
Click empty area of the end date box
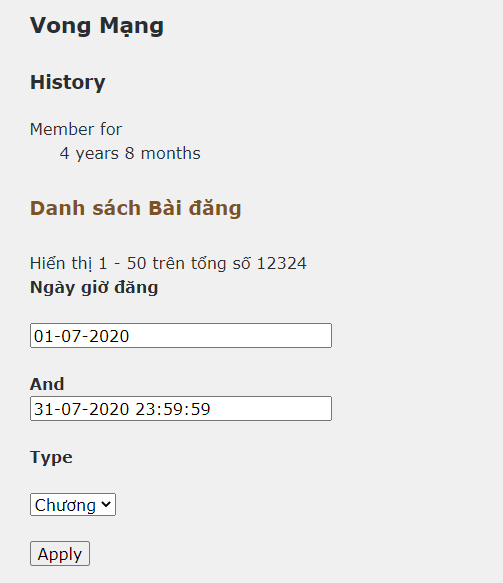pyautogui.click(x=271, y=409)
